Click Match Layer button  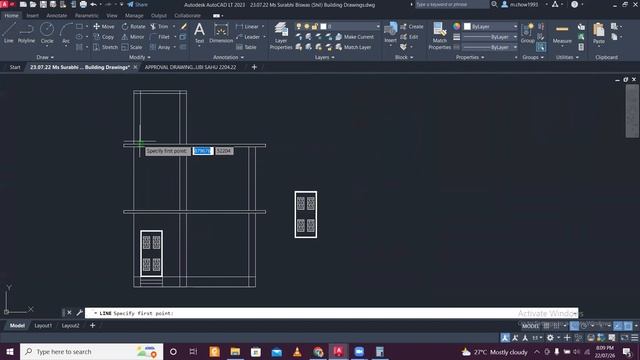(x=353, y=47)
